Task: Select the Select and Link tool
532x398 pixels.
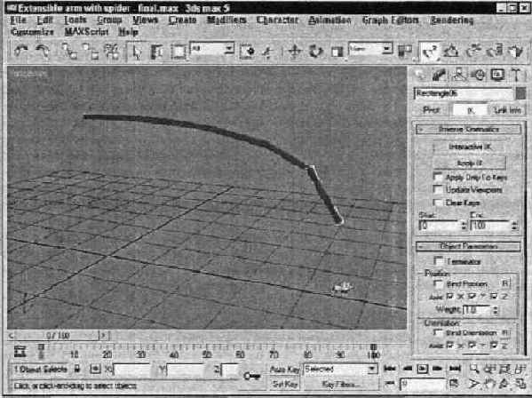Action: pos(69,52)
